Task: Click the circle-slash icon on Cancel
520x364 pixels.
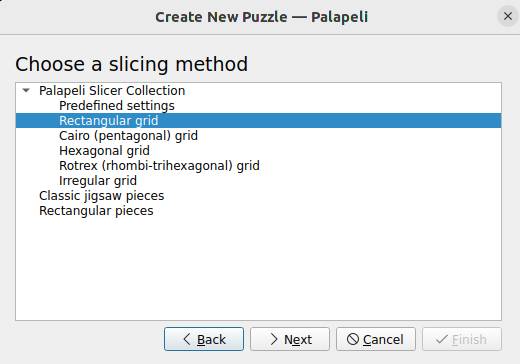Action: 353,339
